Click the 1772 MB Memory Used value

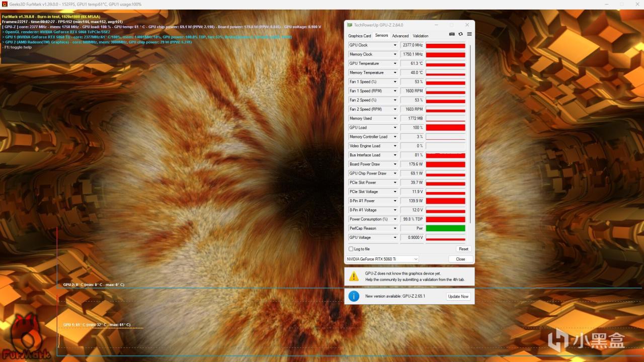click(x=412, y=119)
